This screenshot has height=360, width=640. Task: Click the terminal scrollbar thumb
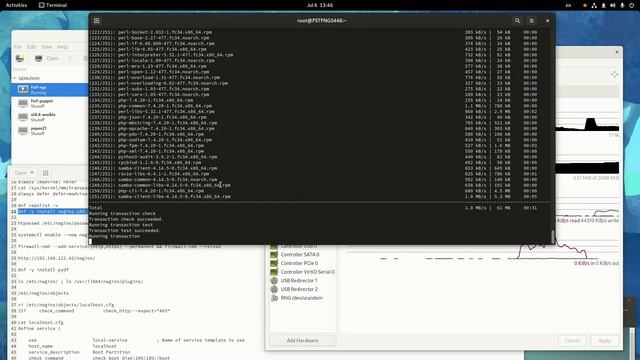pyautogui.click(x=553, y=236)
